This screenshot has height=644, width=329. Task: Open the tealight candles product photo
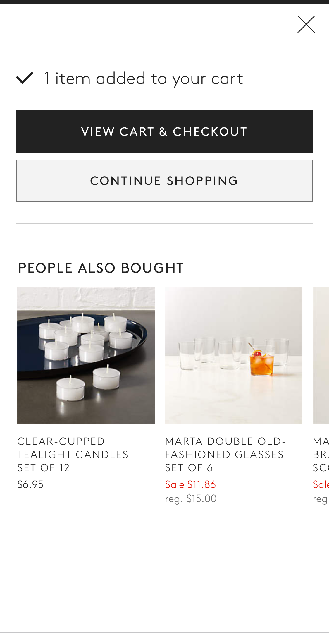pos(86,355)
